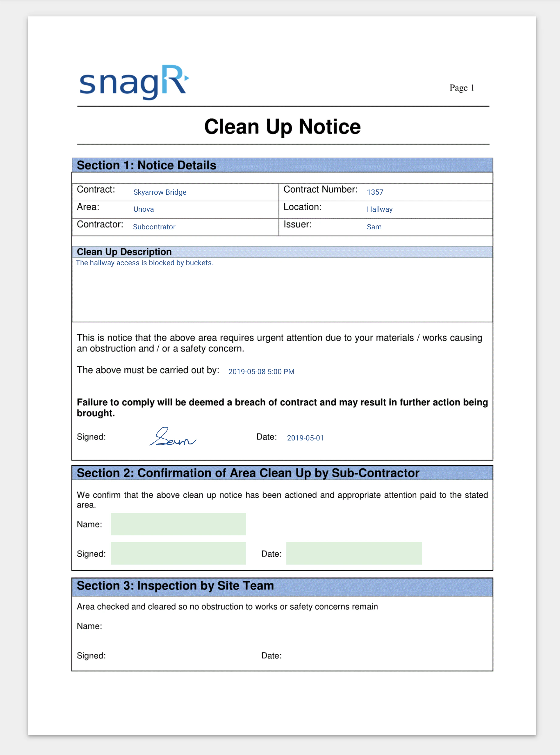
Task: Click the issuer name Sam
Action: [x=374, y=227]
